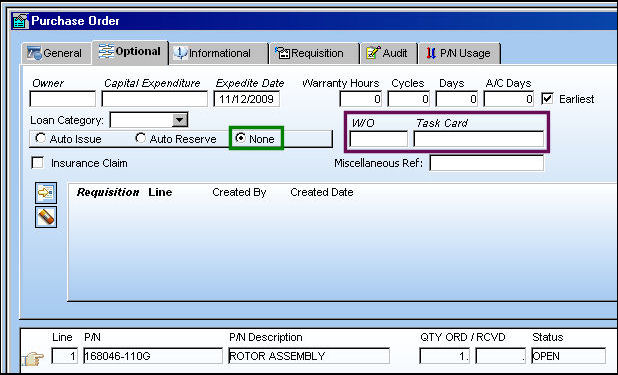Click the requisition select arrow icon button
Screen dimensions: 618x375
46,193
